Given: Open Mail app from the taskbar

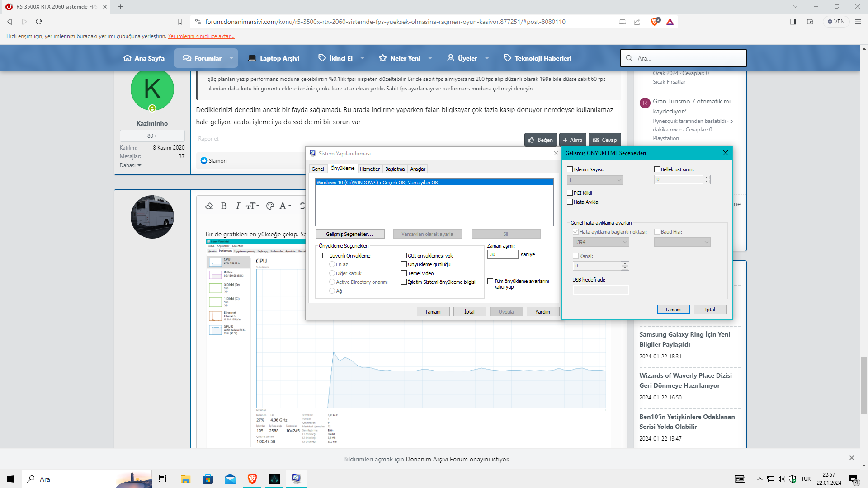Looking at the screenshot, I should tap(230, 479).
